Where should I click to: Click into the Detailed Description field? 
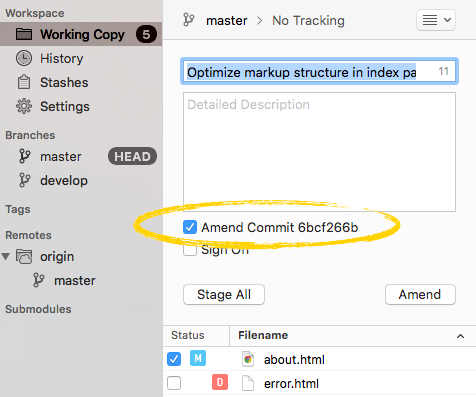point(319,152)
